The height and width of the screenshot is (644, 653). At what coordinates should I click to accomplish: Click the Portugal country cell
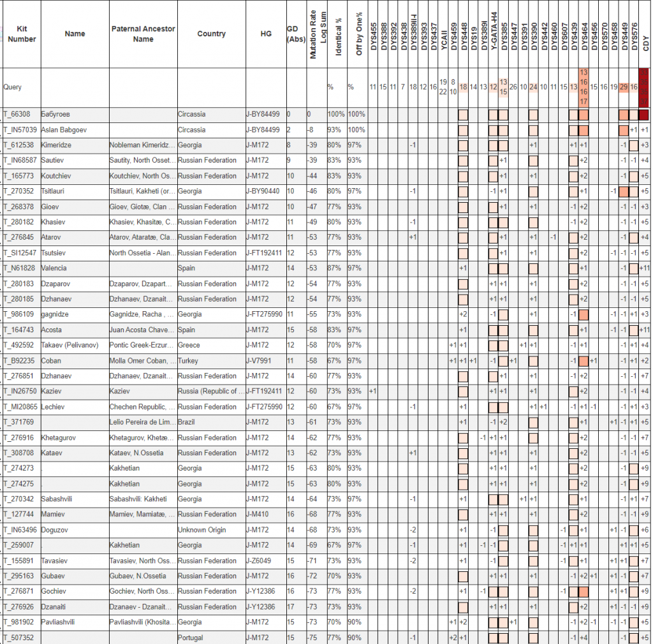(191, 638)
